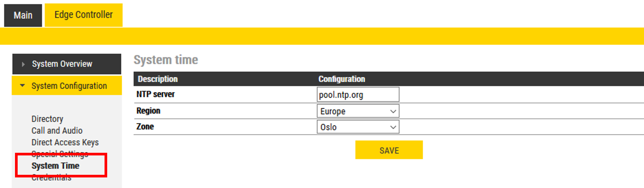The image size is (644, 188).
Task: Go to Directory settings
Action: tap(47, 119)
